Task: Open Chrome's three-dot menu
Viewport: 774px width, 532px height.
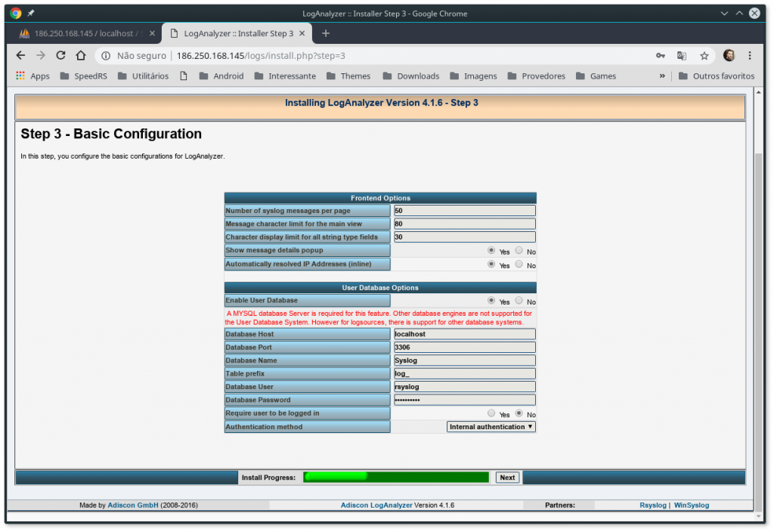Action: 750,56
